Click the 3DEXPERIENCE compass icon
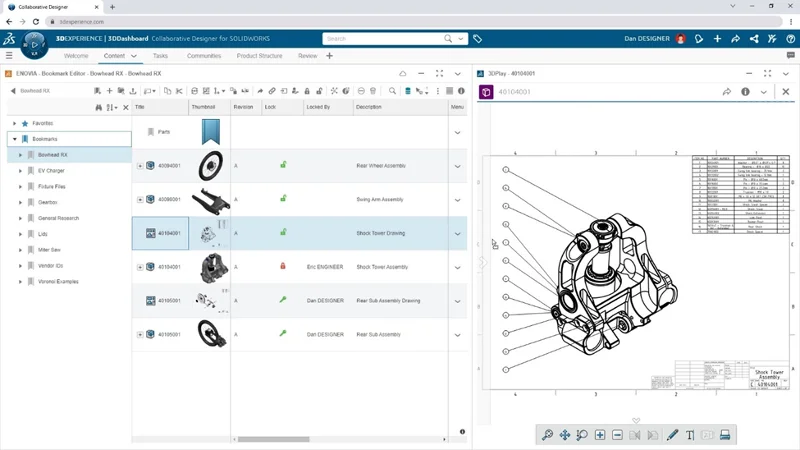Image resolution: width=800 pixels, height=450 pixels. (x=32, y=44)
